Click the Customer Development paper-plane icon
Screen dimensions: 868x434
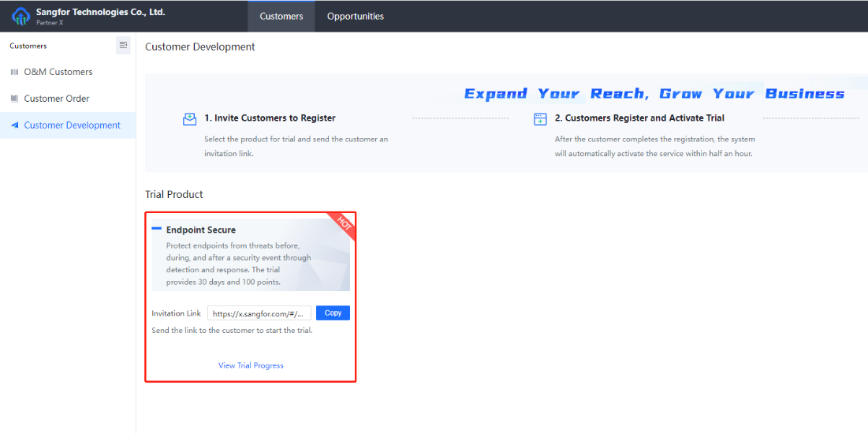click(14, 125)
